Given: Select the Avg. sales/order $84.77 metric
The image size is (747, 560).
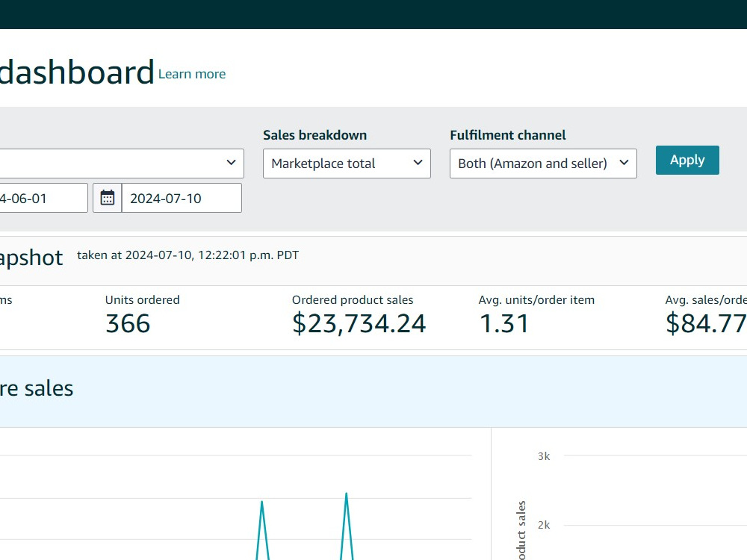Looking at the screenshot, I should click(x=706, y=315).
